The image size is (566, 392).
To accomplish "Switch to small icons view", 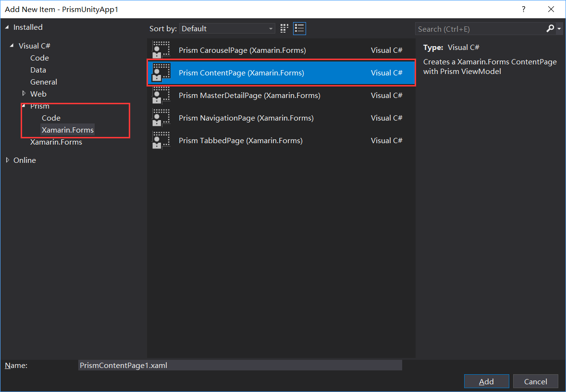I will point(284,28).
